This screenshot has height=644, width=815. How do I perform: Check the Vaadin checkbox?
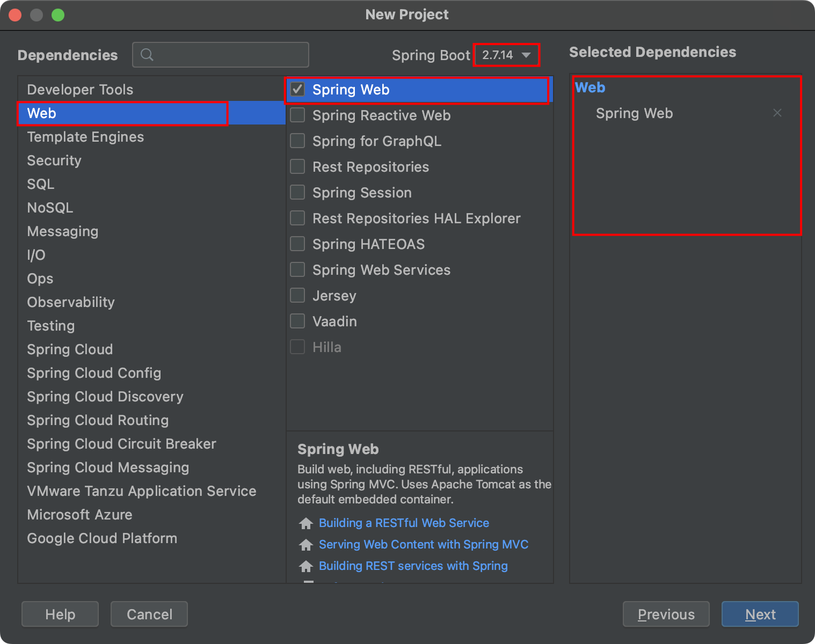[x=297, y=321]
